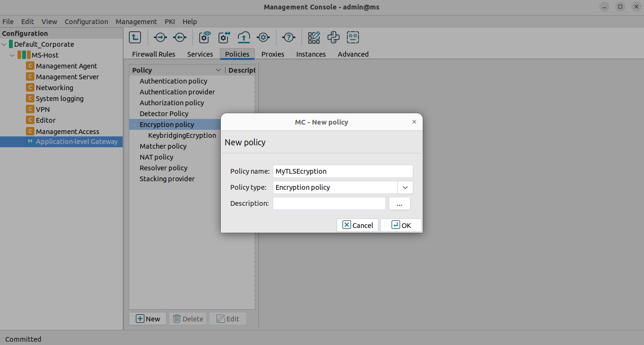644x345 pixels.
Task: Click the up-level arrow toolbar icon
Action: tap(135, 37)
